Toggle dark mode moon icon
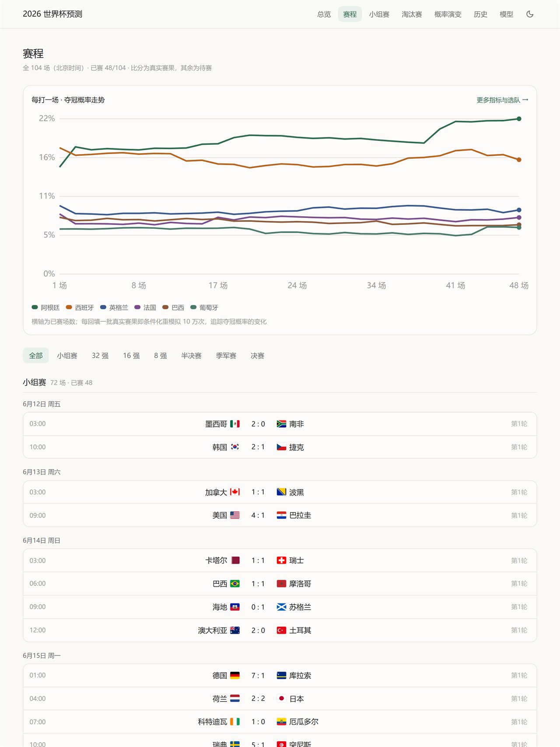Image resolution: width=560 pixels, height=747 pixels. [x=530, y=14]
